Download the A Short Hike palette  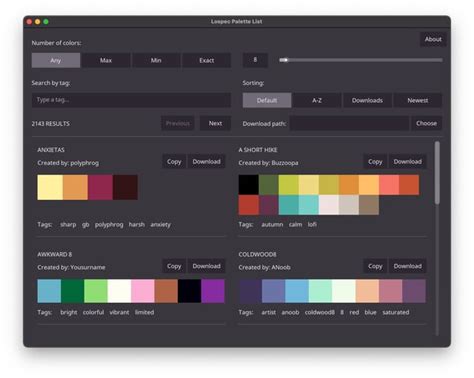[x=407, y=162]
